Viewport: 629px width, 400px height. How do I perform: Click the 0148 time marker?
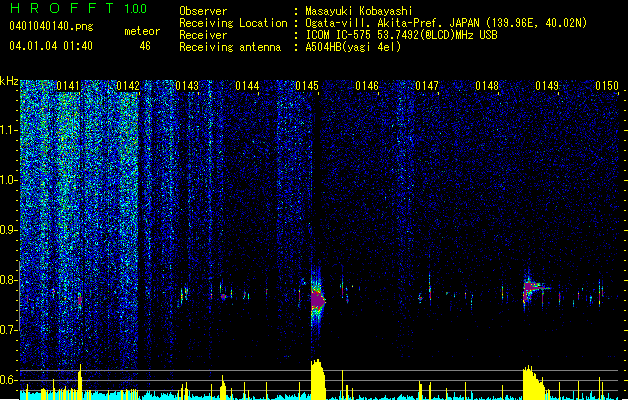(x=487, y=86)
